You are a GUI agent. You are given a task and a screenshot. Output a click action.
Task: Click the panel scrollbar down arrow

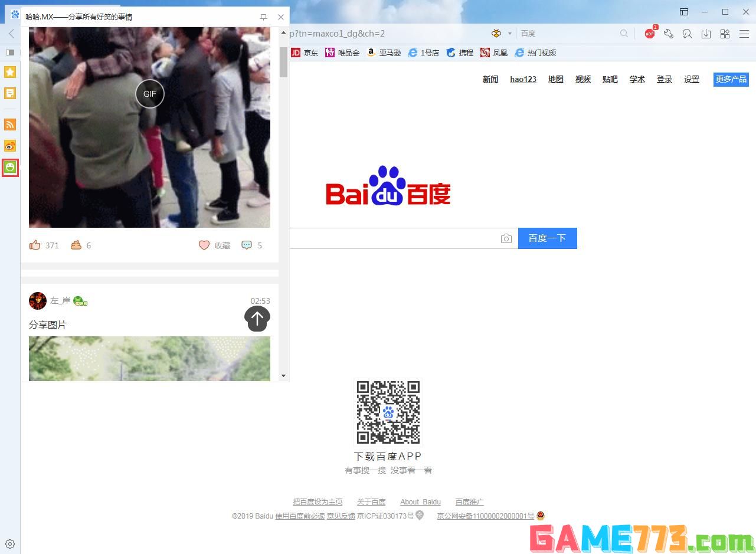click(284, 375)
